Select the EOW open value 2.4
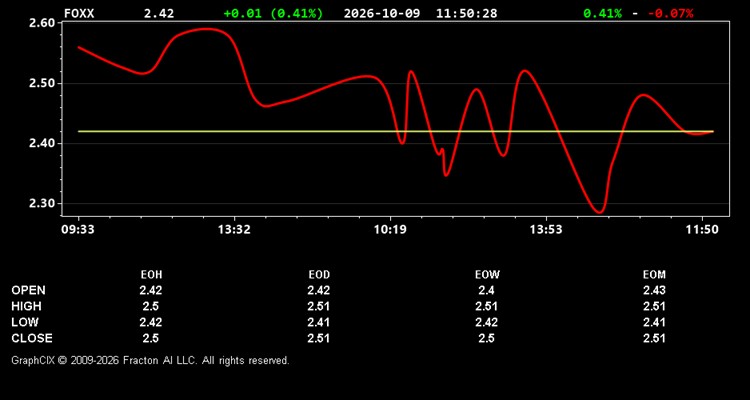750x400 pixels. point(486,290)
